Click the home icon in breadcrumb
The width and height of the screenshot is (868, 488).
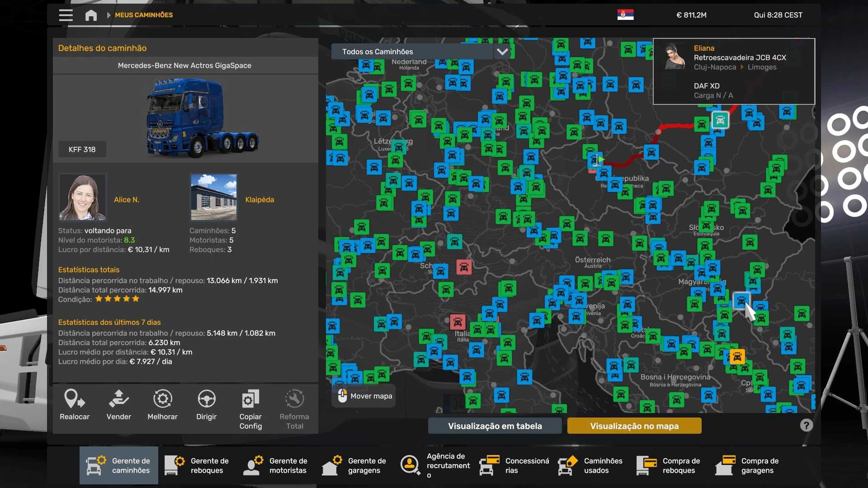pyautogui.click(x=91, y=15)
